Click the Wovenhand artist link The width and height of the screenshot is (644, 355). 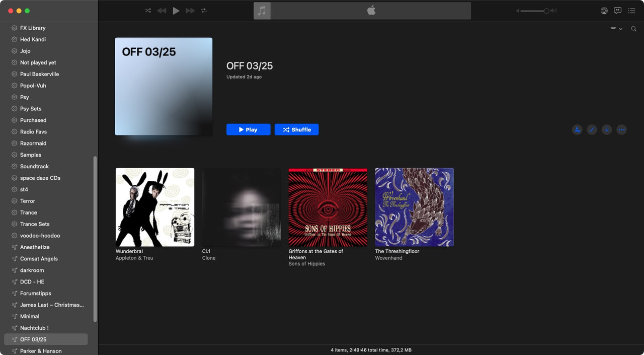pyautogui.click(x=388, y=258)
